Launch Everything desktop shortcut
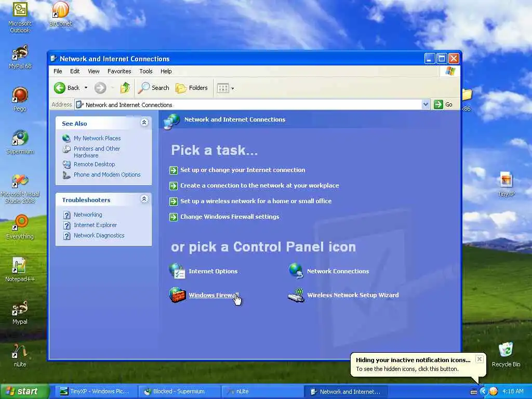The image size is (532, 399). 20,227
